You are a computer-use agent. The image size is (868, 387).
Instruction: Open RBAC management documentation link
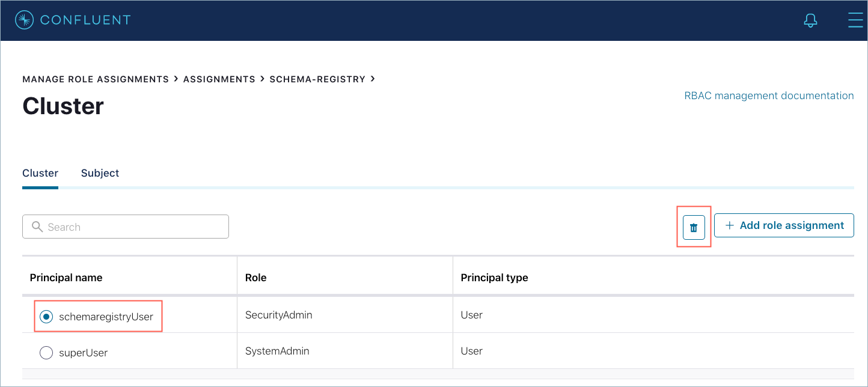[769, 96]
